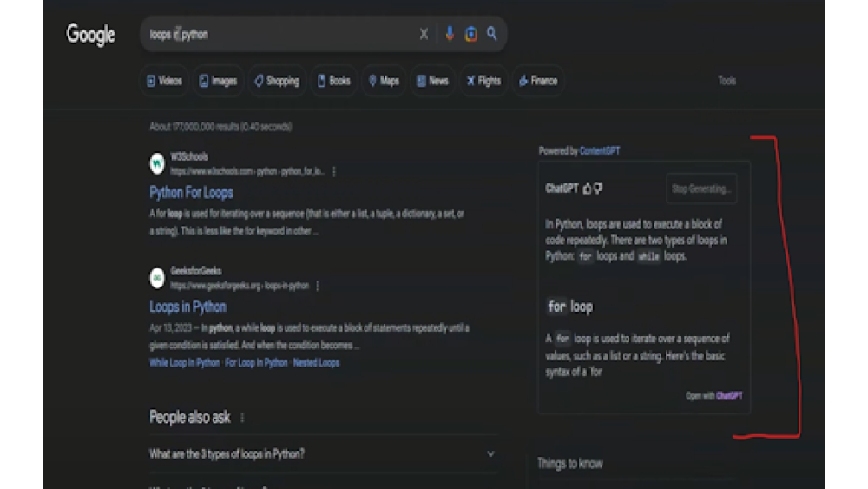Image resolution: width=868 pixels, height=489 pixels.
Task: Start voice search with microphone icon
Action: 450,34
